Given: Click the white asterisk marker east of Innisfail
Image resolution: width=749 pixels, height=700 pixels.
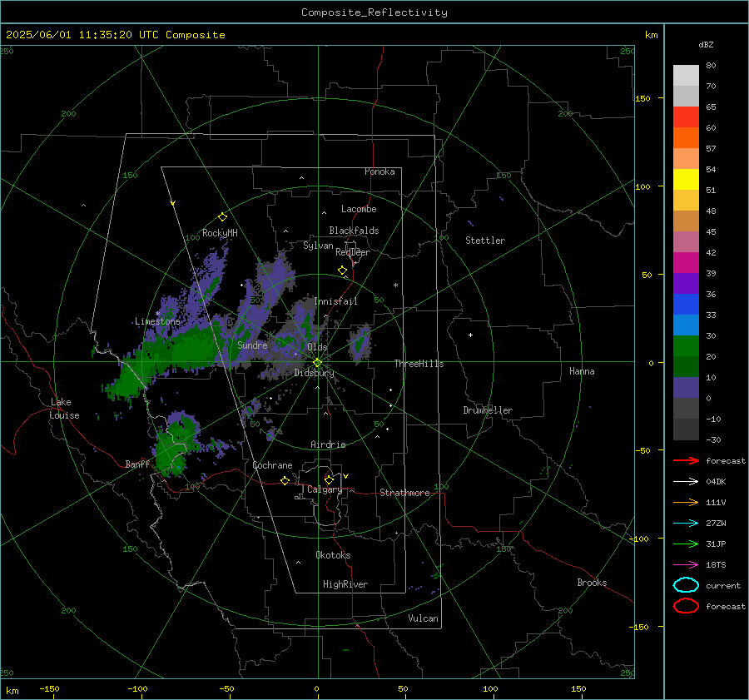Looking at the screenshot, I should click(395, 285).
